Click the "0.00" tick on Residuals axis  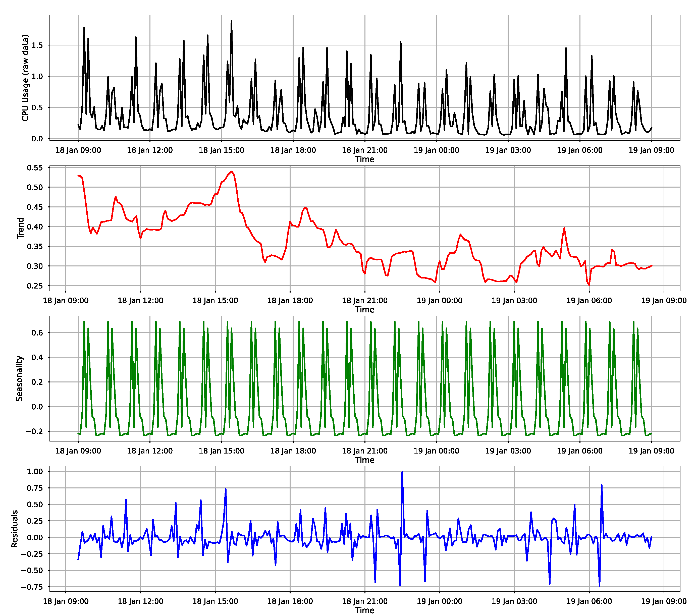[35, 537]
